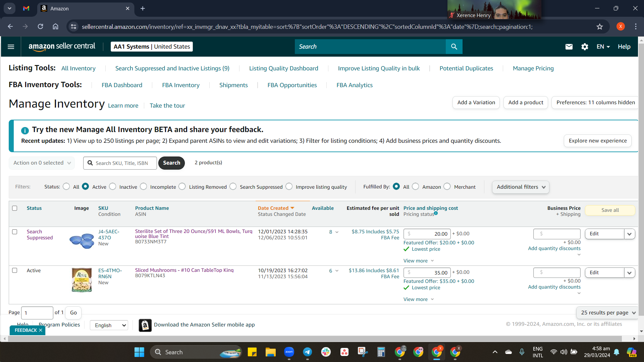This screenshot has height=362, width=644.
Task: Click the Amazon Seller Central logo
Action: click(62, 47)
